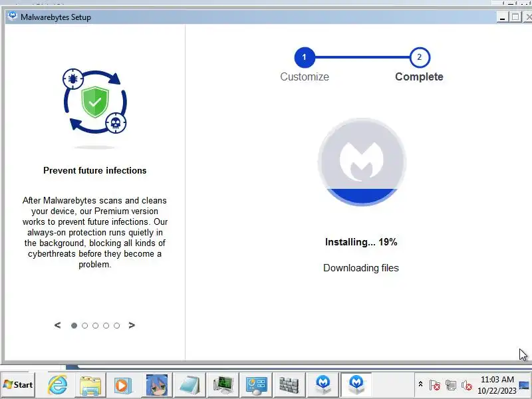This screenshot has width=532, height=399.
Task: Open the notepad taskbar icon
Action: point(190,385)
